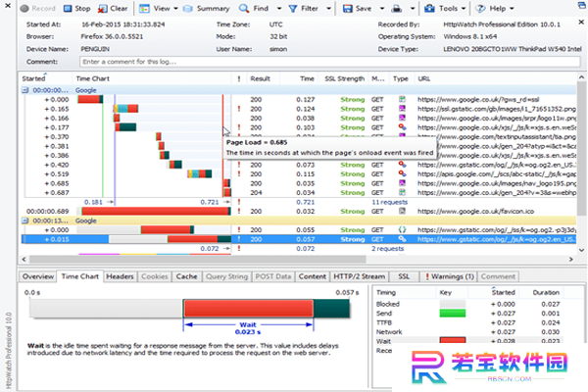This screenshot has width=588, height=392.
Task: Open the Filter dropdown arrow
Action: tap(328, 8)
